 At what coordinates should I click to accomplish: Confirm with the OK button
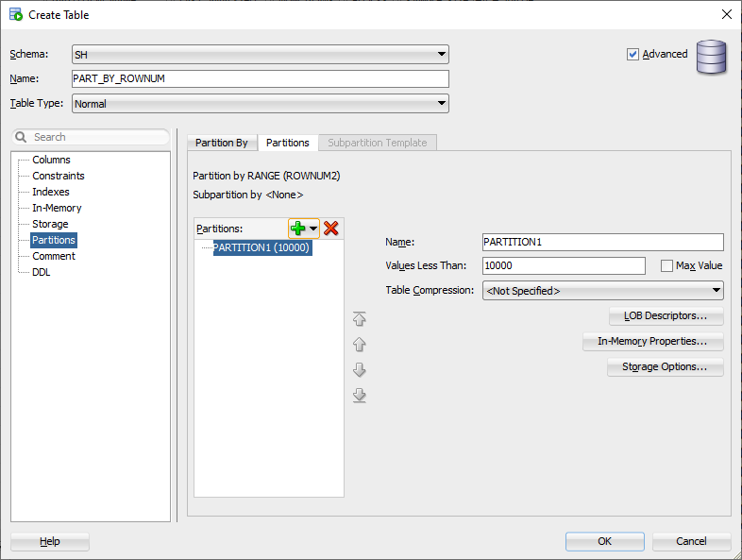point(604,541)
